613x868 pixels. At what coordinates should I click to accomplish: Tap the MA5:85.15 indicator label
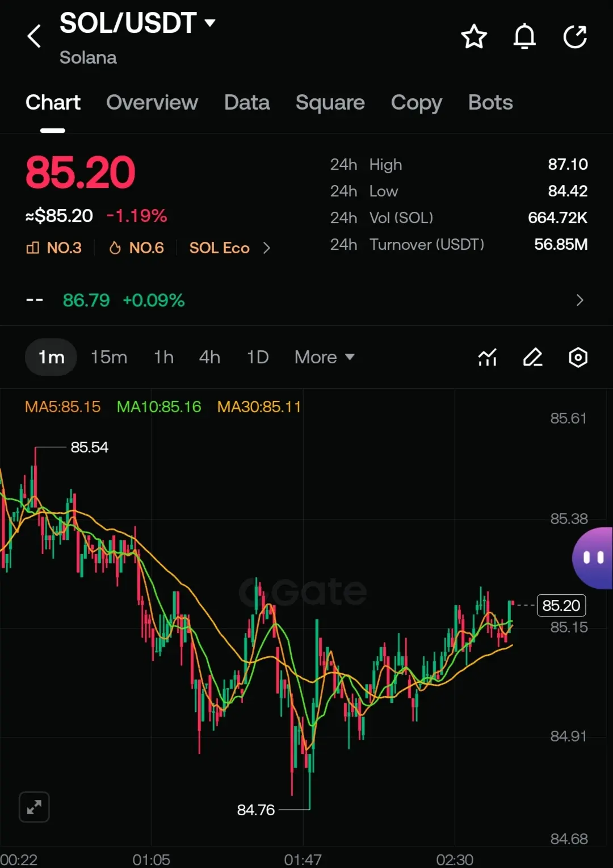point(62,406)
